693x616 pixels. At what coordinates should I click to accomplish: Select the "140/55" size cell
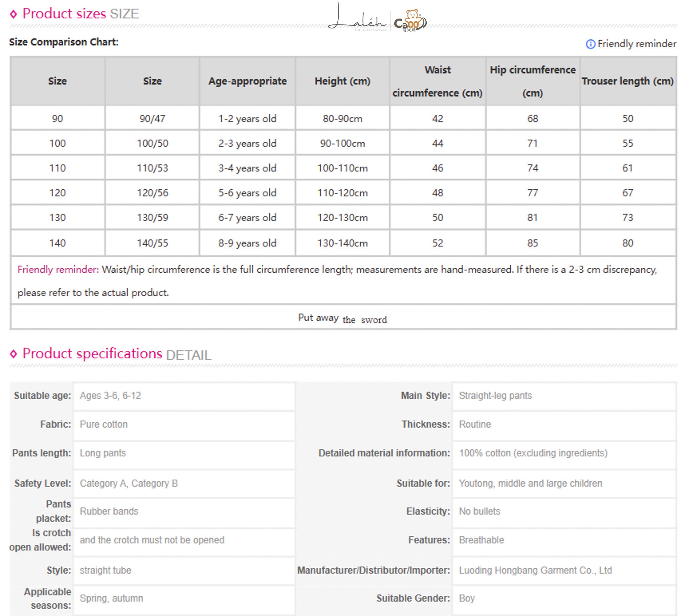pyautogui.click(x=153, y=243)
